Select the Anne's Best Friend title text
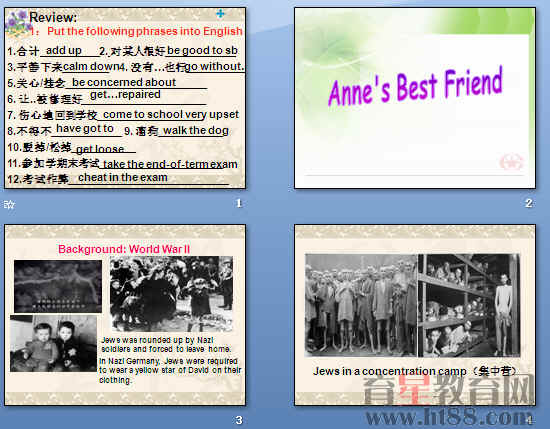 [415, 87]
